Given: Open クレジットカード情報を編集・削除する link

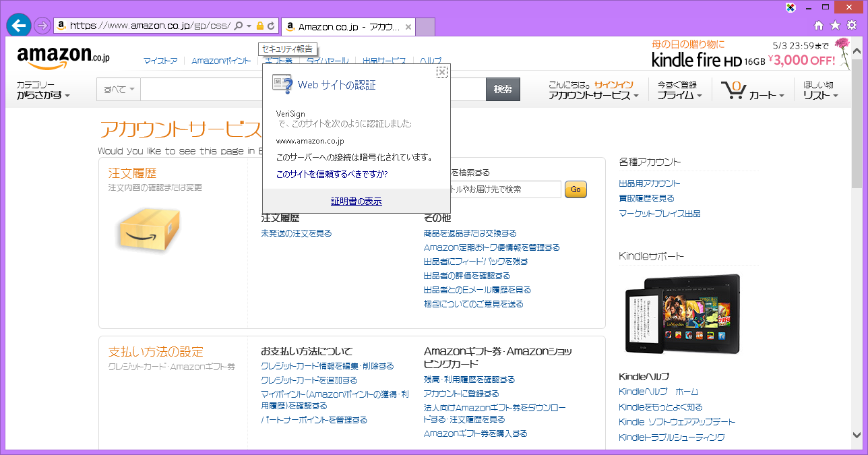Looking at the screenshot, I should pos(328,366).
